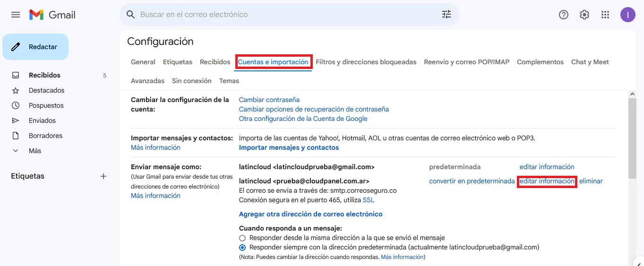Viewport: 644px width, 266px height.
Task: Click the Settings gear icon
Action: point(584,15)
